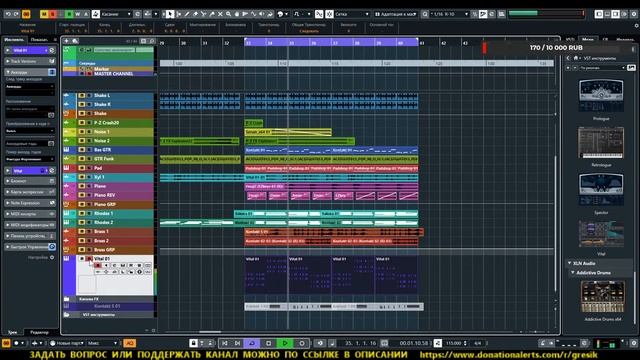Screen dimensions: 640x360
Task: Open the Адаптация grid type dropdown
Action: tap(396, 14)
